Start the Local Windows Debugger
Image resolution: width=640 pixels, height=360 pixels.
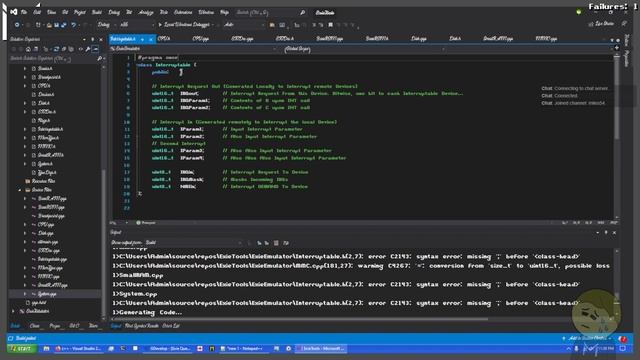point(184,25)
